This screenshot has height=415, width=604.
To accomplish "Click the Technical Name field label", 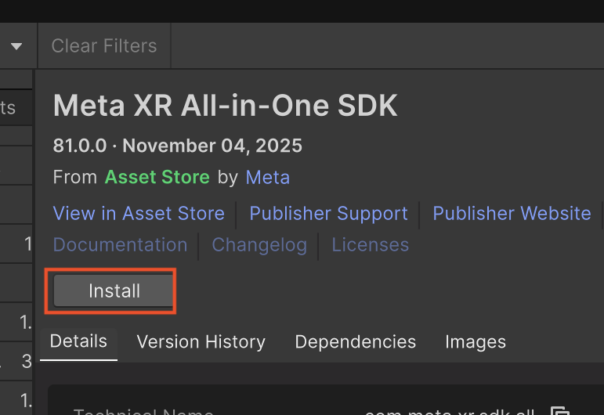I will 143,411.
